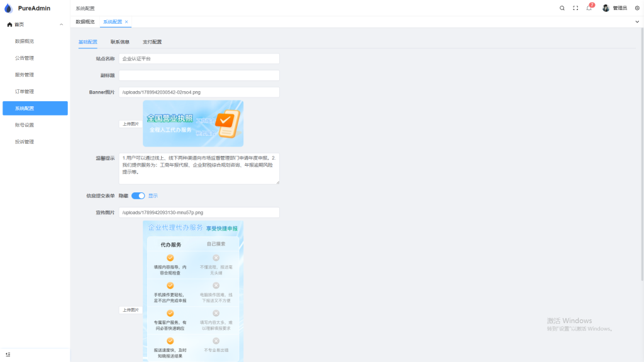Switch to the 数据概览 page tab

tap(85, 22)
